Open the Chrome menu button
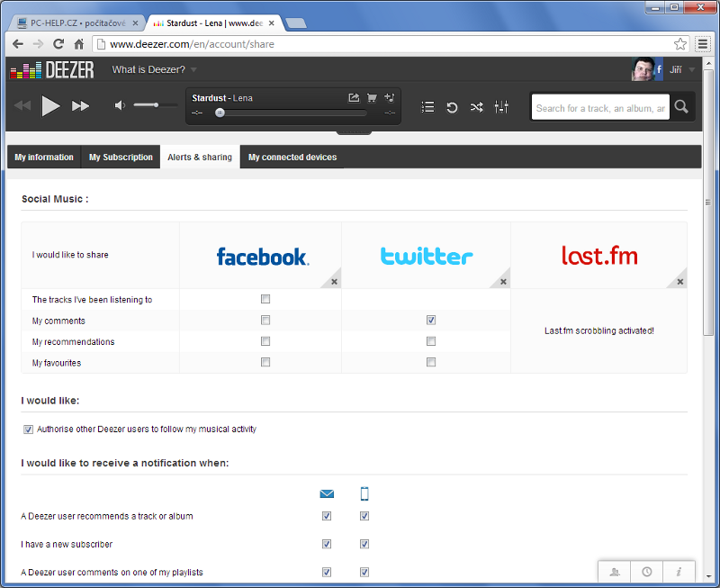This screenshot has width=720, height=588. [x=702, y=43]
